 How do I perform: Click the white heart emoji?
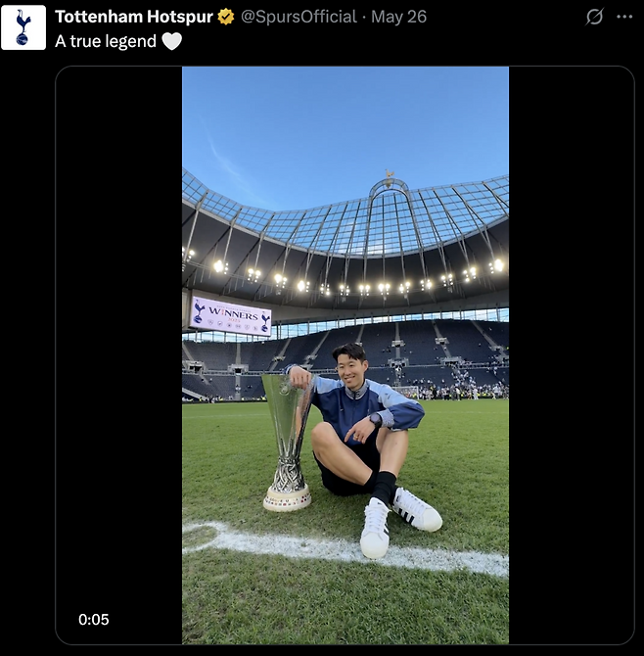tap(172, 41)
